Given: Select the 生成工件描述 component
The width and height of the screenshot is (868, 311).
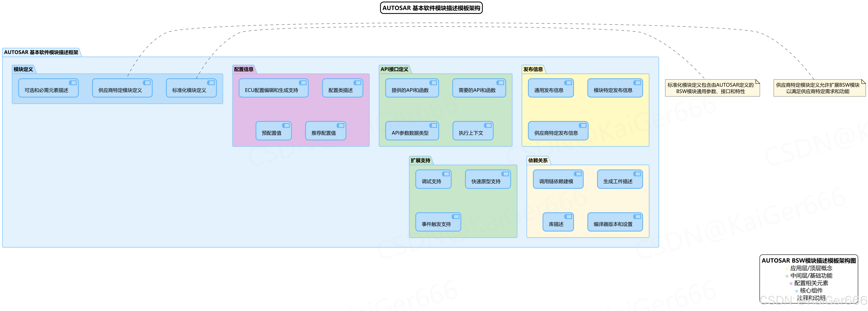Looking at the screenshot, I should pyautogui.click(x=620, y=179).
